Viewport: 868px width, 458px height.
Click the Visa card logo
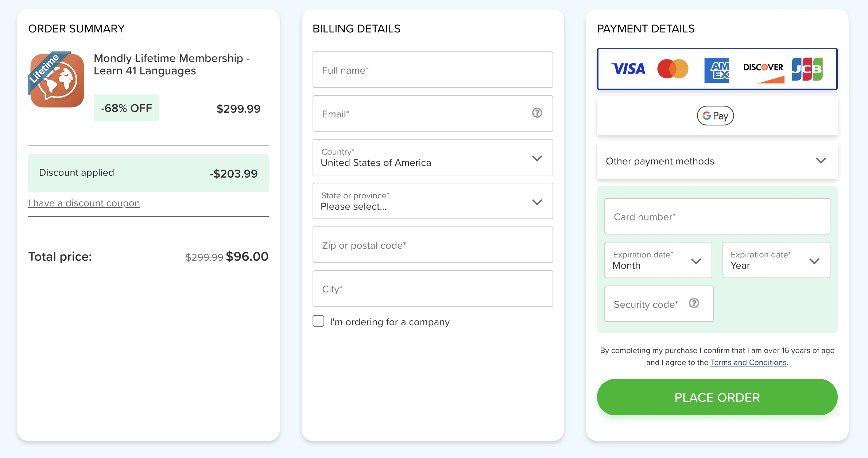pos(628,69)
